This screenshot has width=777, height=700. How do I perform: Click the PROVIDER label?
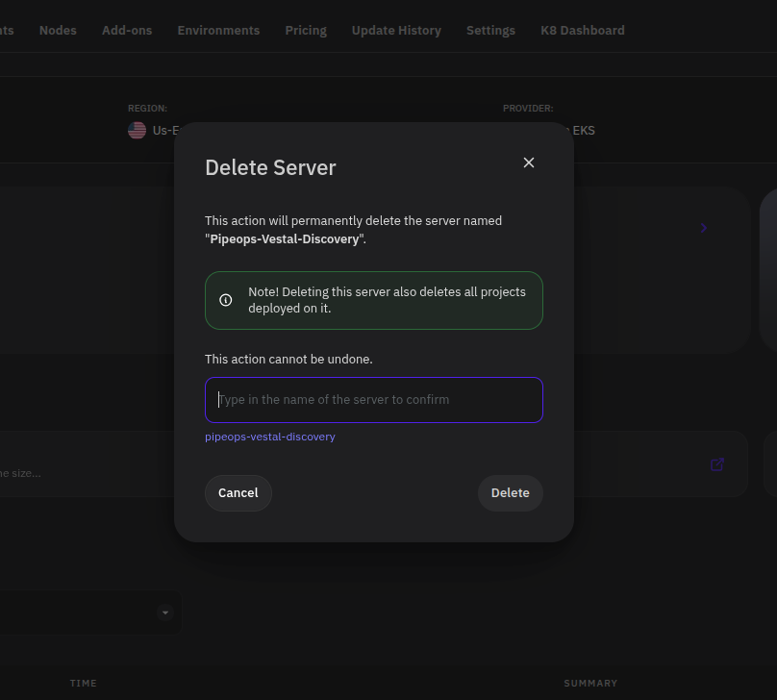(528, 108)
